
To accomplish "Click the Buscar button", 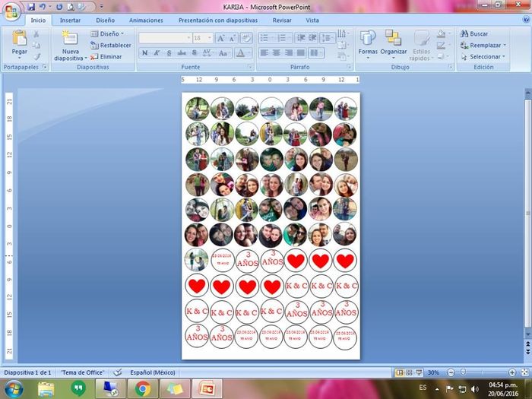I will tap(473, 33).
